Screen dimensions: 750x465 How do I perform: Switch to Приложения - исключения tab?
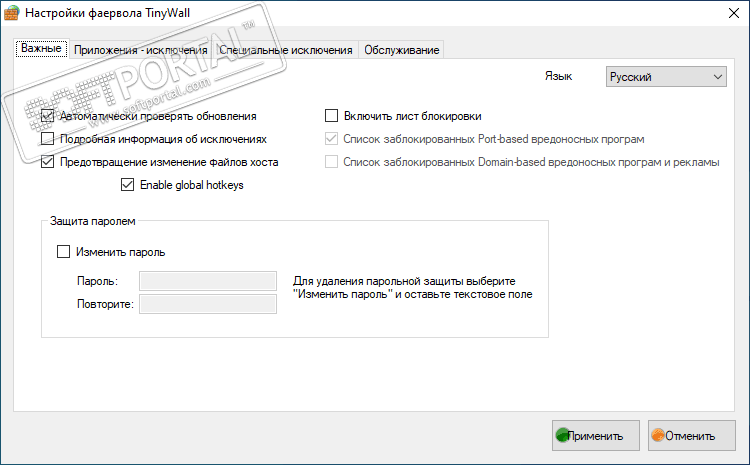point(141,50)
